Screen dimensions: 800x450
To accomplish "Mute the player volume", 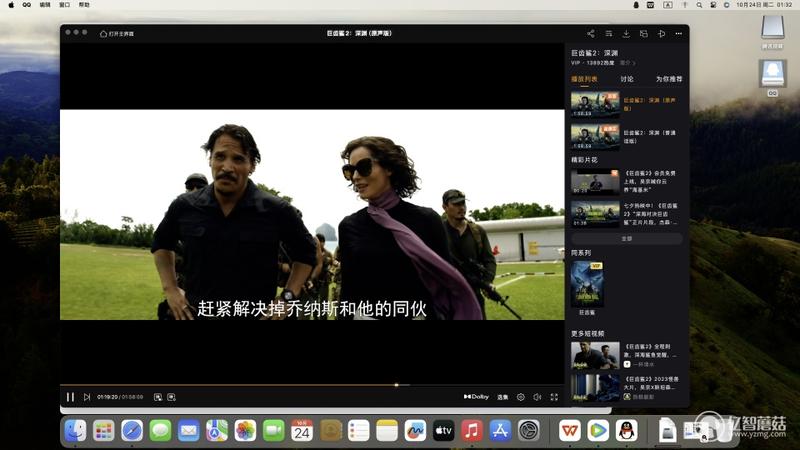I will pos(537,397).
